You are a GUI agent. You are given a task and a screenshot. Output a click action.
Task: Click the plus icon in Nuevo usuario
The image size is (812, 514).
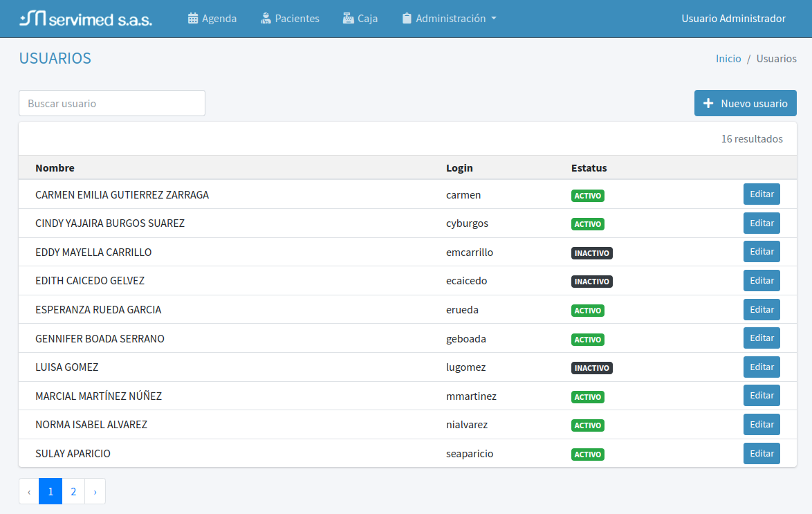coord(708,104)
